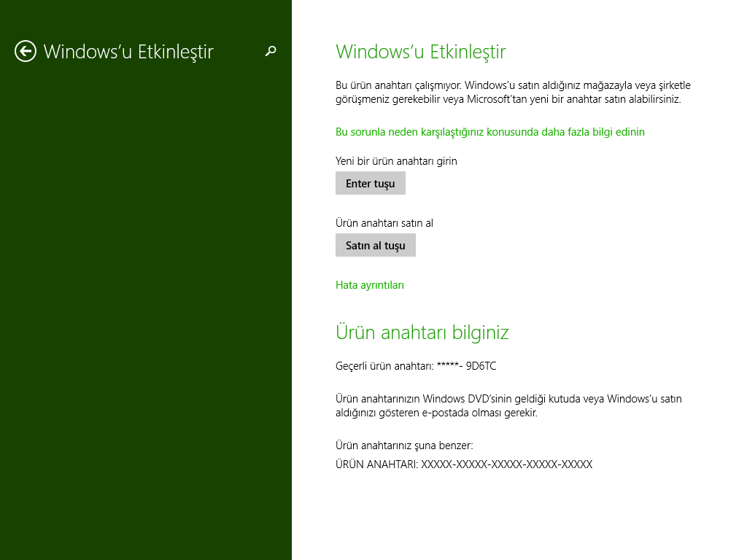Screen dimensions: 747x560
Task: Click the 'Ürün anahtarınızın Windows DVD'sinin' paragraph
Action: coord(508,405)
